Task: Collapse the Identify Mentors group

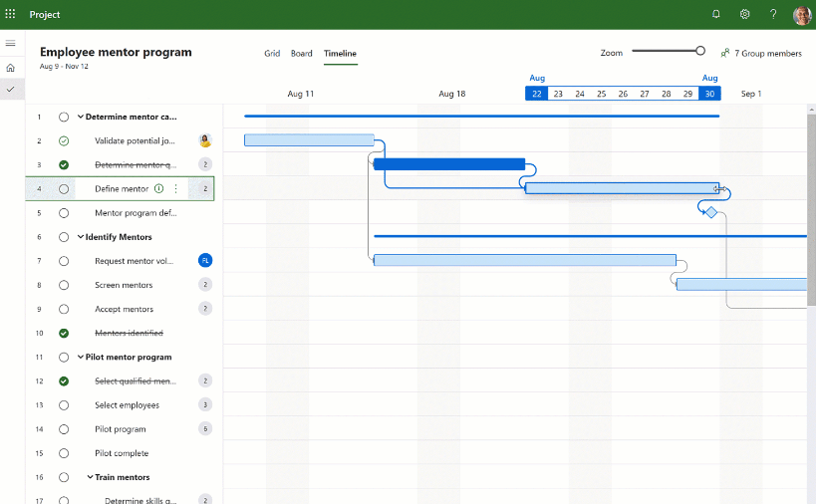Action: pyautogui.click(x=81, y=237)
